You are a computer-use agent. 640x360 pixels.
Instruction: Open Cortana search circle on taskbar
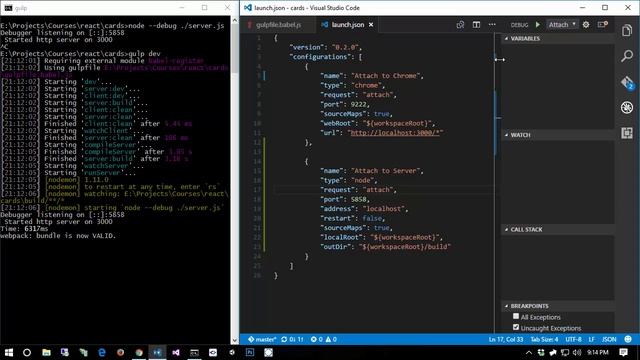[27, 352]
